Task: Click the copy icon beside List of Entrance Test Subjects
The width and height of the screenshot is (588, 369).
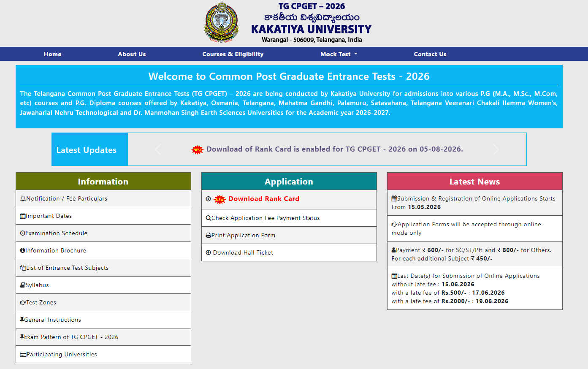Action: click(x=23, y=268)
